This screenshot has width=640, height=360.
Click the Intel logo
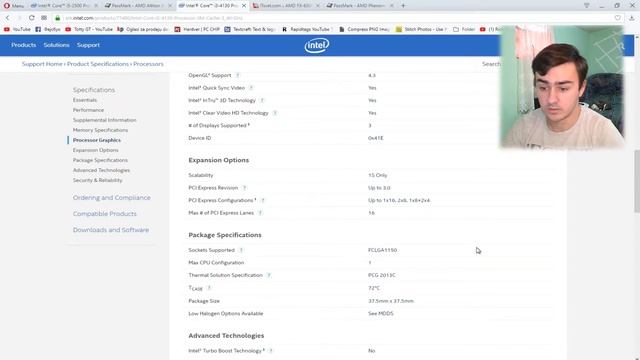(317, 45)
